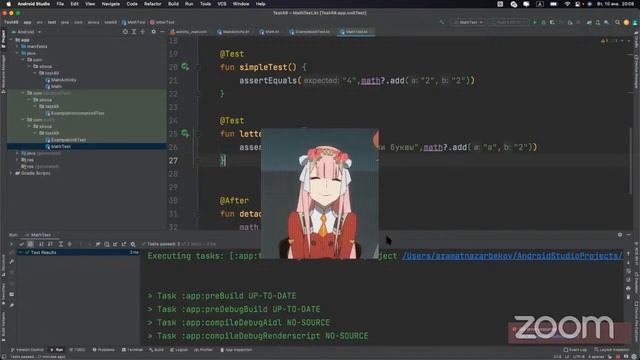Click the Select Opened File target icon in Project panel
The width and height of the screenshot is (640, 360).
coord(125,31)
